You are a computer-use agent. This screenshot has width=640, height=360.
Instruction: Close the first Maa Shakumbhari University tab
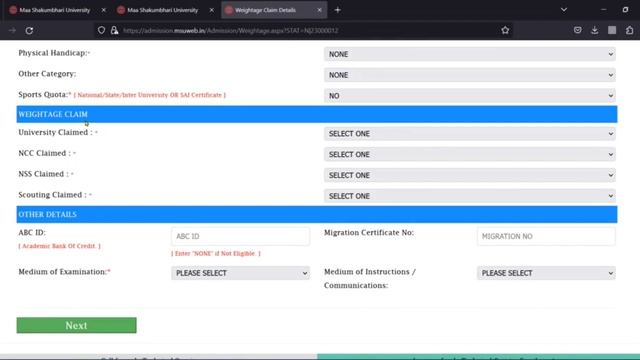tap(104, 10)
